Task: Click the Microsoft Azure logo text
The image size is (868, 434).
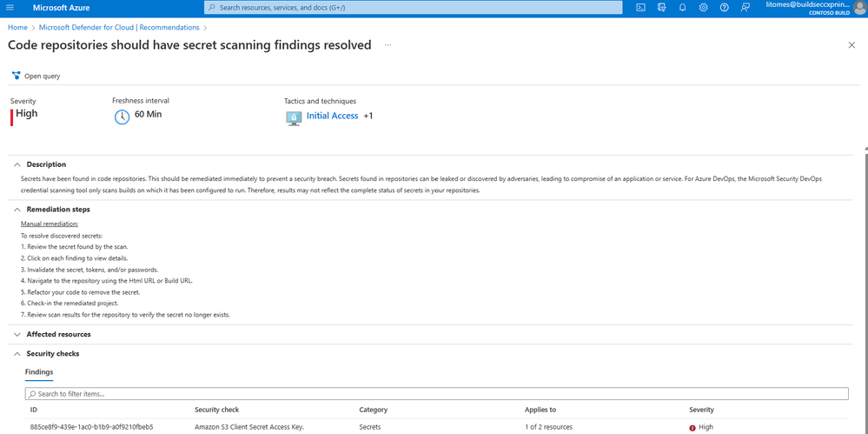Action: (61, 8)
